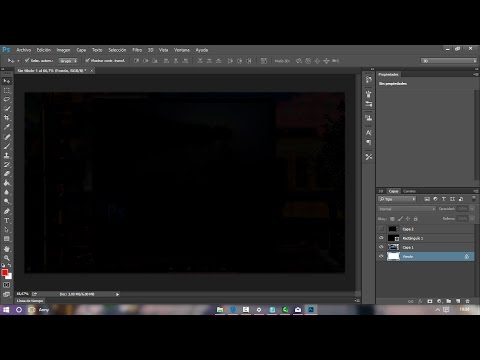Open the Ventana menu

182,50
